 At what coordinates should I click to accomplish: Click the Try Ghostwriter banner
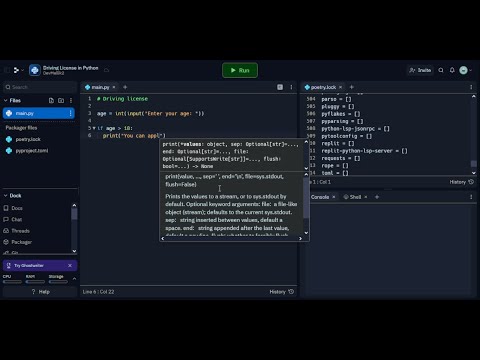[x=40, y=265]
